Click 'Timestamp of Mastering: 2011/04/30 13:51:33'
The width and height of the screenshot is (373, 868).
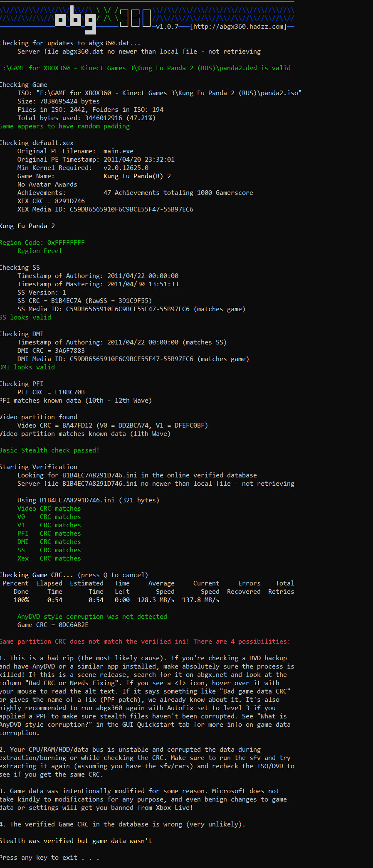pos(98,284)
